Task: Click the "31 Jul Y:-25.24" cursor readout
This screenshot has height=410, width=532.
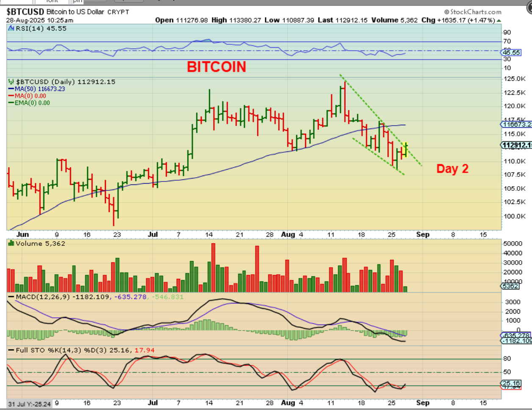Action: tap(30, 404)
